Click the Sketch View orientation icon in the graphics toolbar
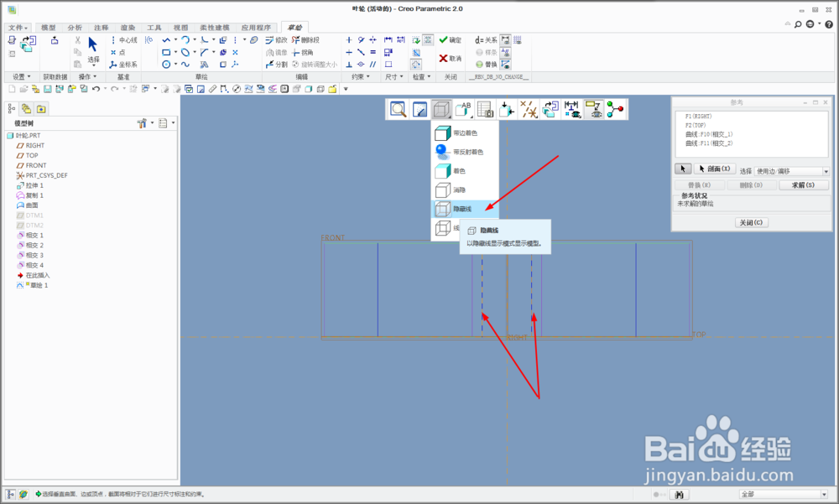 pyautogui.click(x=550, y=110)
